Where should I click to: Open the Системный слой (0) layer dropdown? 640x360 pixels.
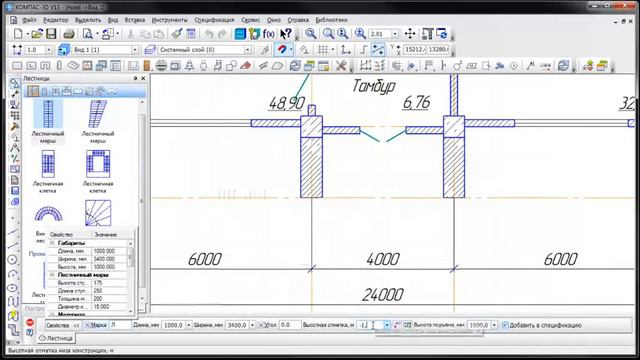247,50
